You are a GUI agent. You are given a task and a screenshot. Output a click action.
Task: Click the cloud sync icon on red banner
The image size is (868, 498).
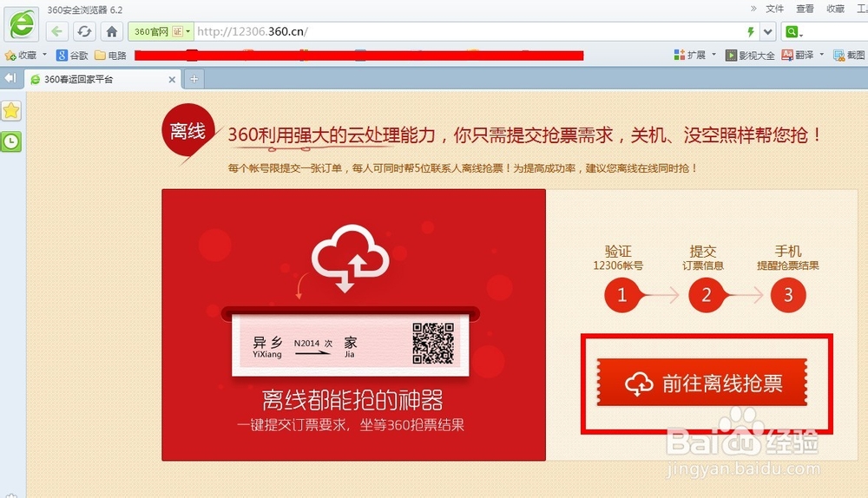pos(351,258)
